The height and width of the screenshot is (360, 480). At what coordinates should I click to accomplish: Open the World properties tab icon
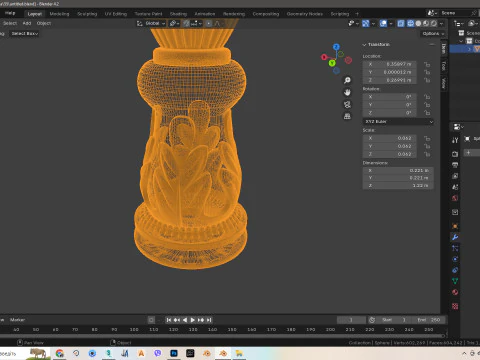455,198
